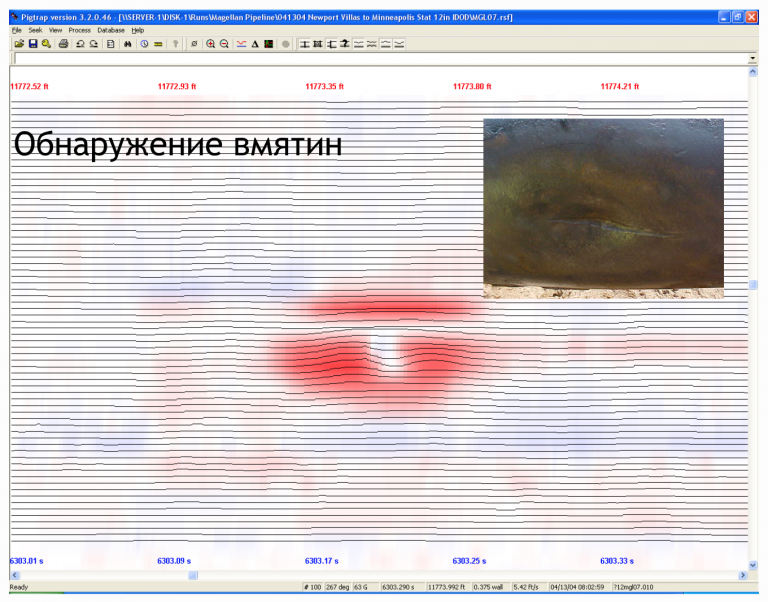This screenshot has width=768, height=602.
Task: Open the Help menu
Action: tap(138, 30)
